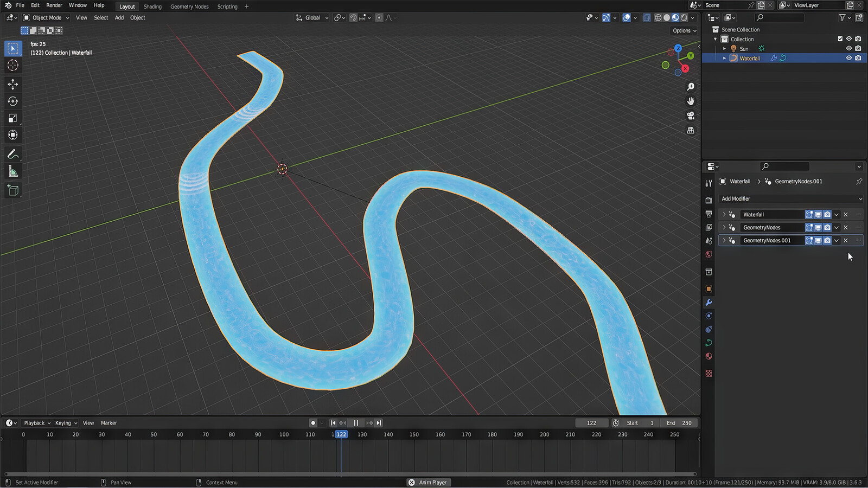The image size is (868, 488).
Task: Jump playhead to frame 60 on timeline
Action: pyautogui.click(x=180, y=450)
